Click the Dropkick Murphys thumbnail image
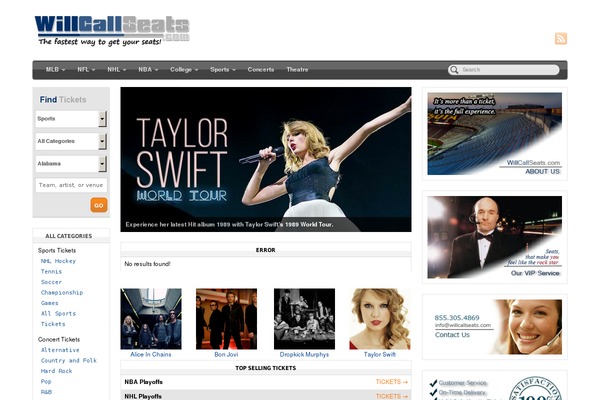 pyautogui.click(x=304, y=319)
